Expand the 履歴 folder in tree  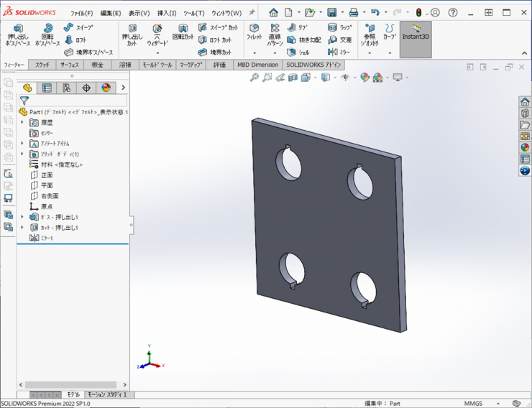tap(22, 123)
